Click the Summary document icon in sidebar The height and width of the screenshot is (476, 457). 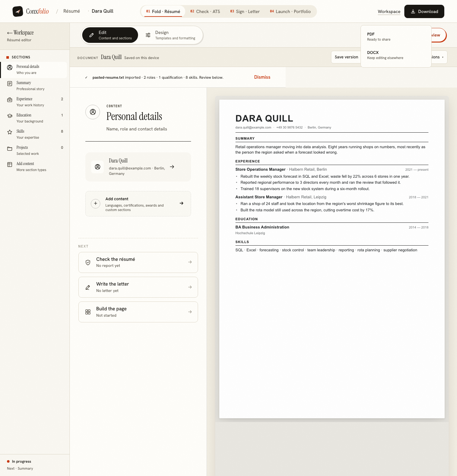(x=10, y=83)
